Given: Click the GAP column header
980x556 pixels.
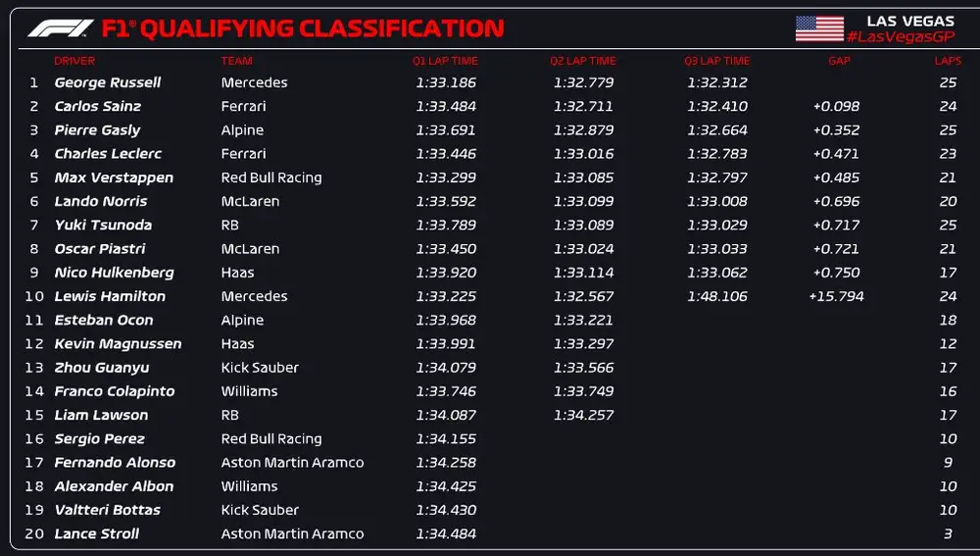Looking at the screenshot, I should tap(839, 61).
